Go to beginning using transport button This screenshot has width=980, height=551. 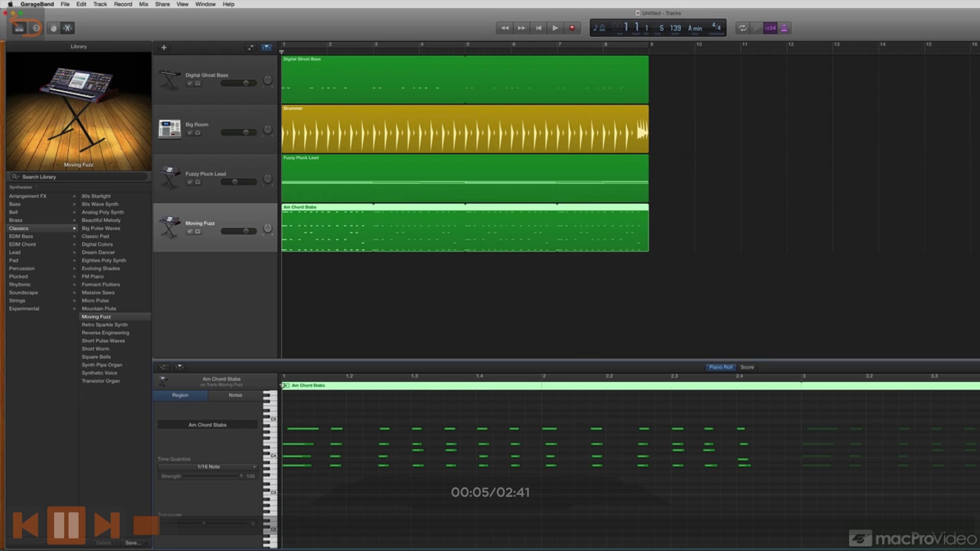point(538,28)
